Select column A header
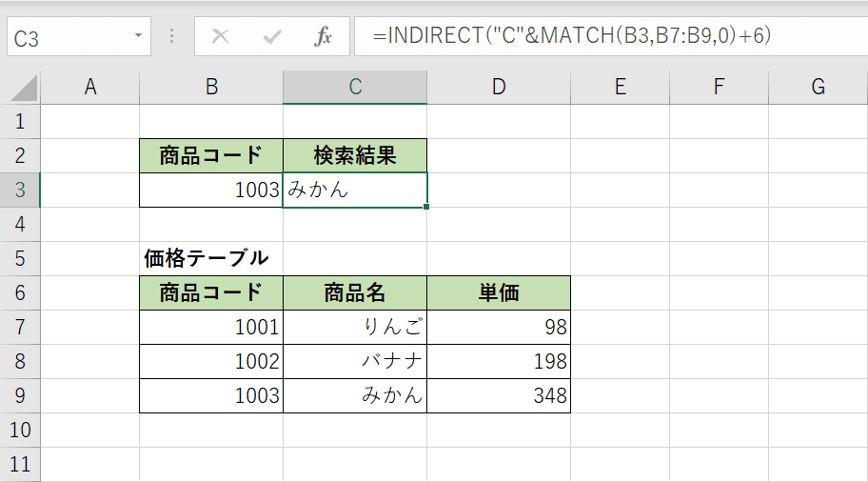This screenshot has width=868, height=482. click(x=89, y=87)
